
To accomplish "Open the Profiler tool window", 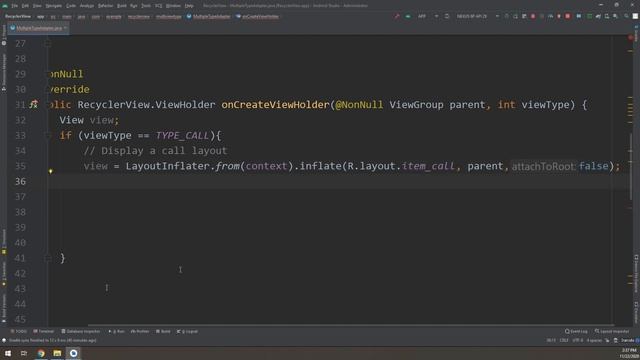I will [x=140, y=331].
